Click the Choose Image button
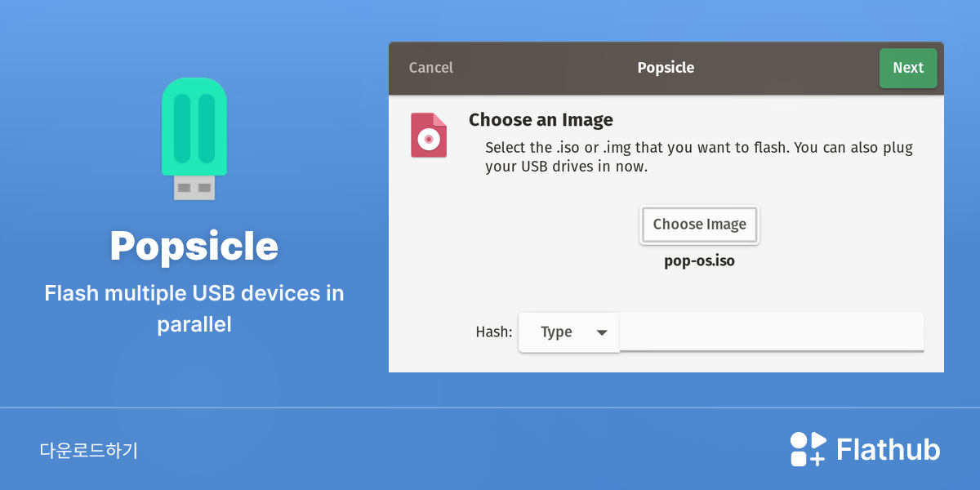980x490 pixels. click(700, 225)
